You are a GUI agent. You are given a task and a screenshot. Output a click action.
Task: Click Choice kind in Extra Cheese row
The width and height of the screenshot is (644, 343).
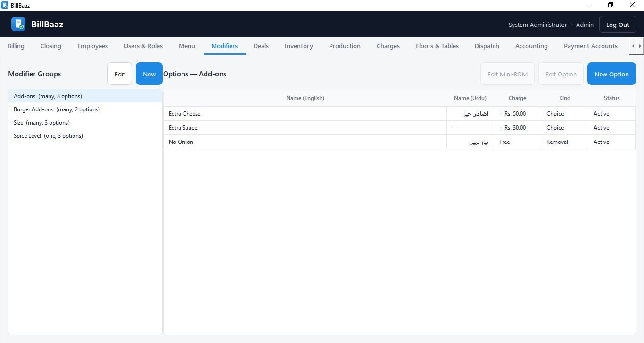tap(564, 113)
